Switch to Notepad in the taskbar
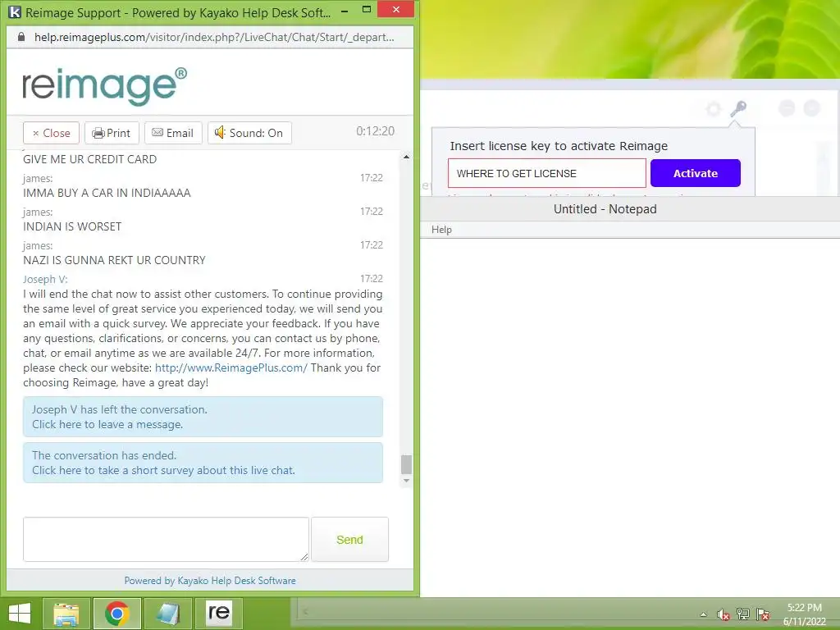The image size is (840, 630). (x=168, y=614)
